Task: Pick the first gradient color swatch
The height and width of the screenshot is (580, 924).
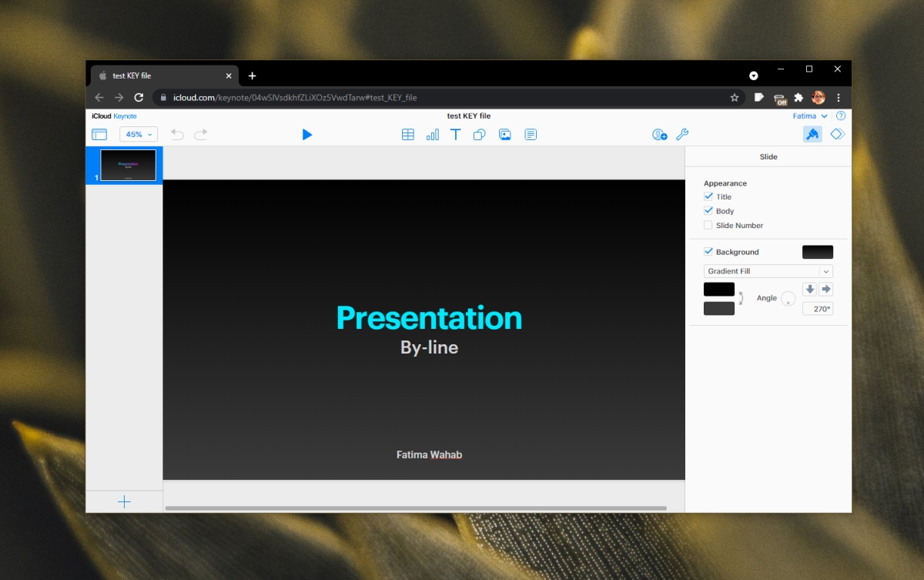Action: tap(718, 290)
